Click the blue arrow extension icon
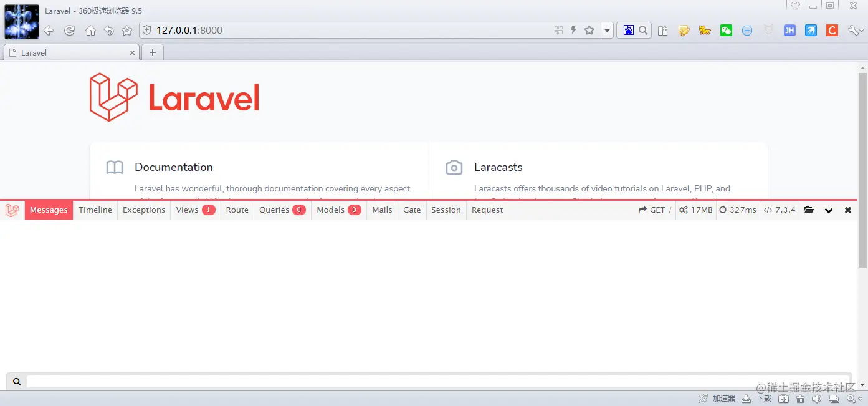868x406 pixels. pos(811,31)
